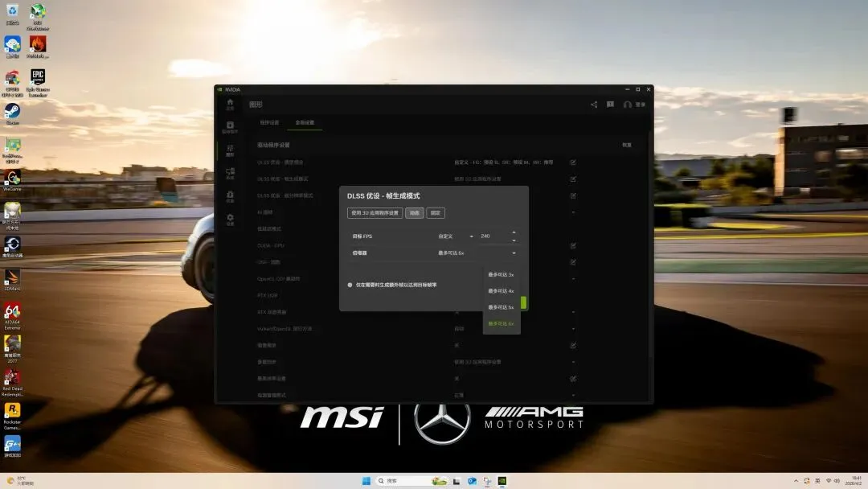Edit the max frame rate row

(573, 378)
